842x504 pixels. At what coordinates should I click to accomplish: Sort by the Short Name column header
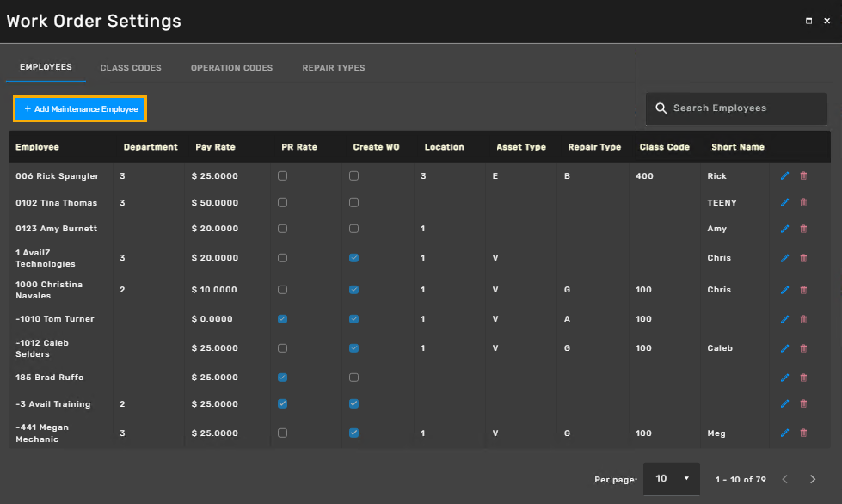(738, 147)
